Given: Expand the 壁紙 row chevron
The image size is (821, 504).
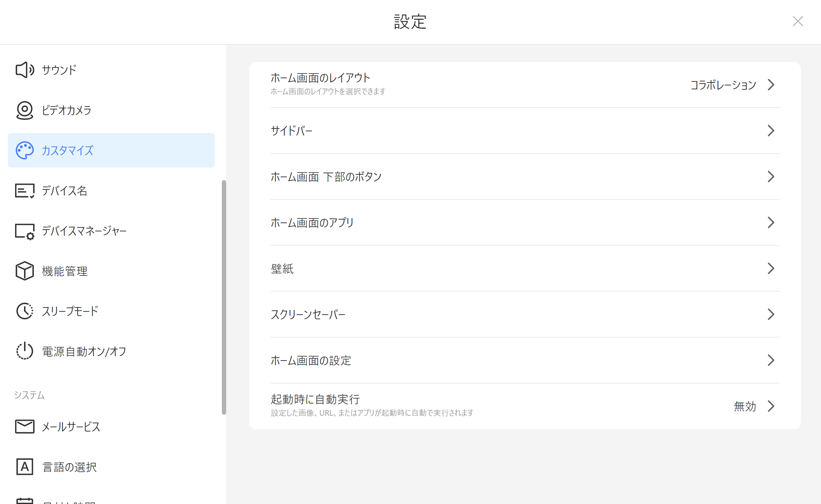Looking at the screenshot, I should click(771, 268).
